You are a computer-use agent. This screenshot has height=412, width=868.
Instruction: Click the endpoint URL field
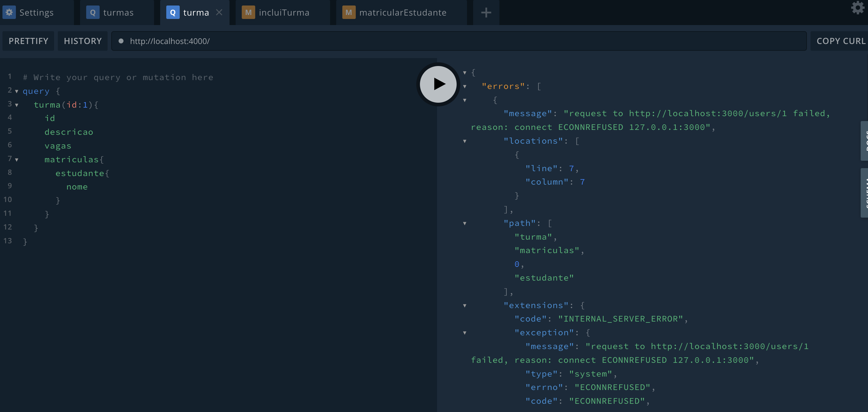pos(459,41)
